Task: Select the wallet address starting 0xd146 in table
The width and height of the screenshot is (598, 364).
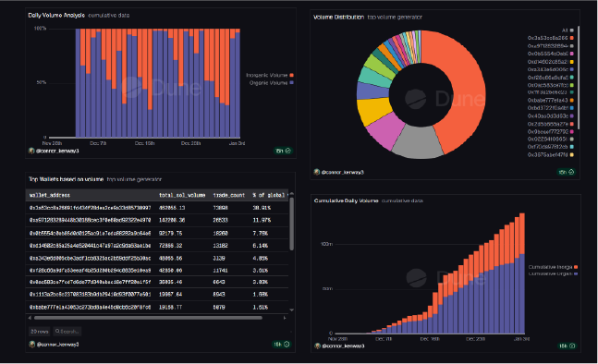Action: (90, 246)
